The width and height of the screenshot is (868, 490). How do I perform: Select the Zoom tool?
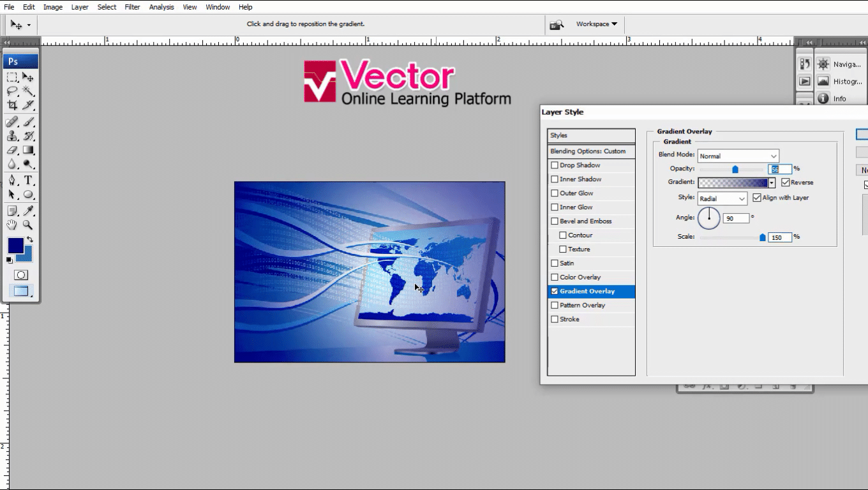pos(28,225)
